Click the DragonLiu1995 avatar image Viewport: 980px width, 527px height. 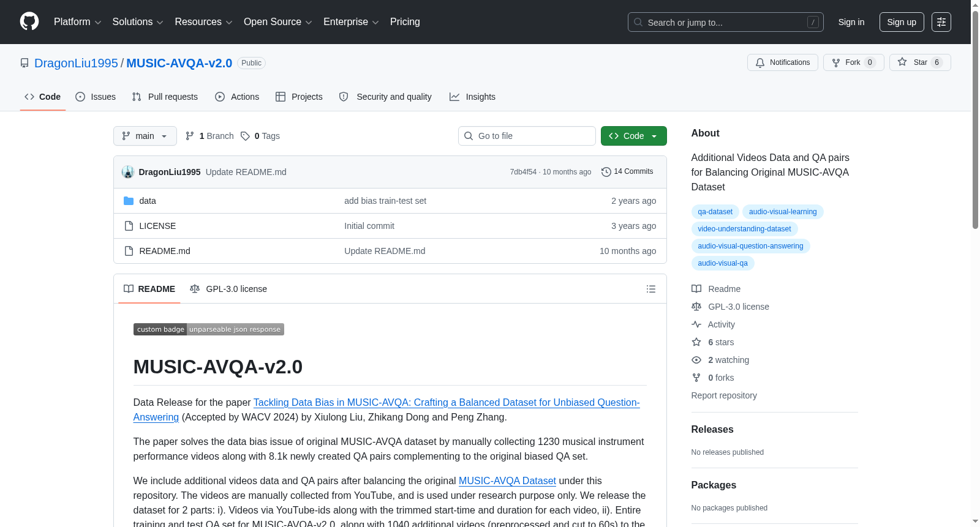[x=128, y=172]
